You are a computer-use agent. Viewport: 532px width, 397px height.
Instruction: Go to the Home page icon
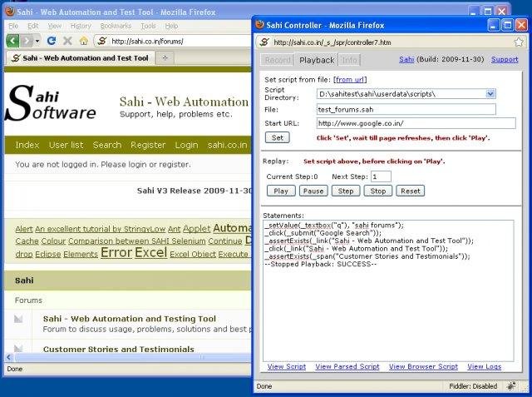tap(83, 41)
